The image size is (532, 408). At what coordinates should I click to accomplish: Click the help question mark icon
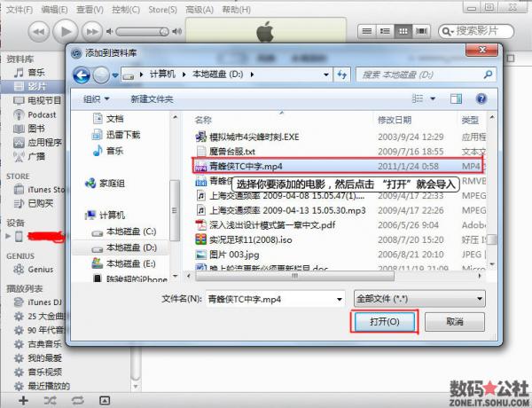click(x=481, y=99)
